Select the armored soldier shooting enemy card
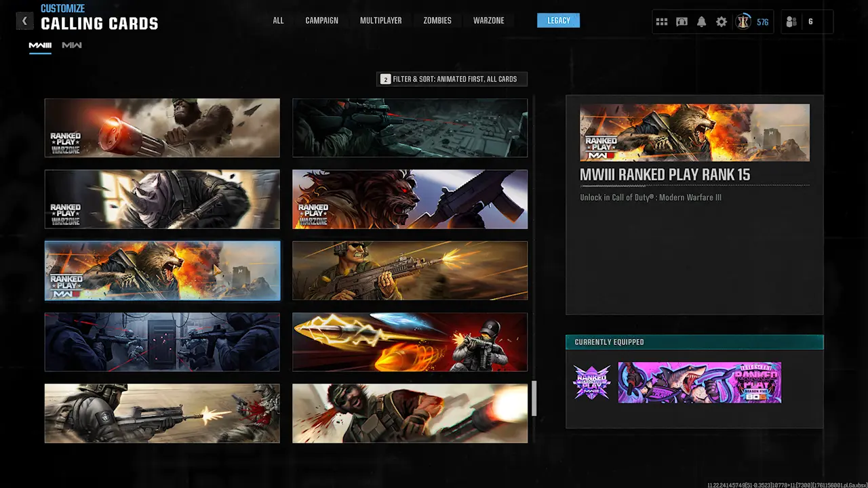The width and height of the screenshot is (868, 488). point(162,413)
